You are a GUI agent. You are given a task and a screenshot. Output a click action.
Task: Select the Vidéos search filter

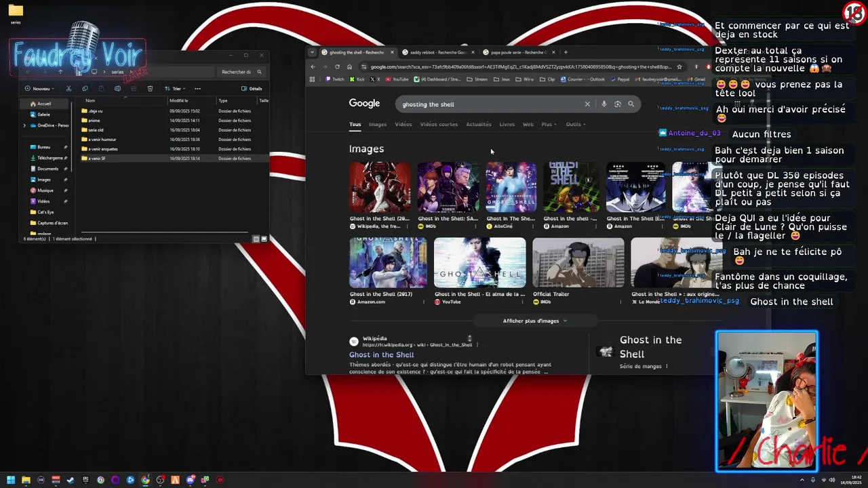coord(403,124)
